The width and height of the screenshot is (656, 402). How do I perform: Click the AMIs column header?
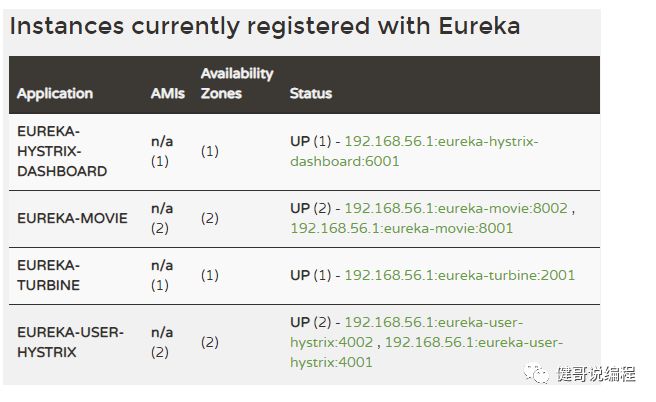coord(168,93)
